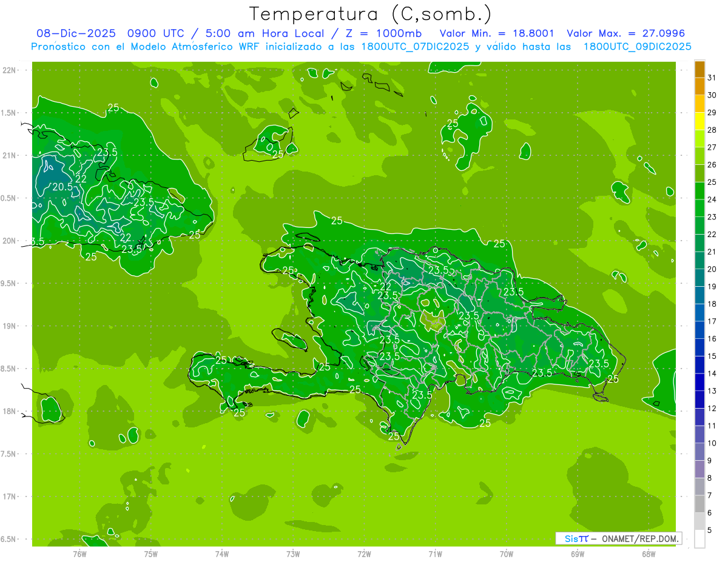Click the '17N' latitude label
Viewport: 728px width, 562px height.
[9, 497]
